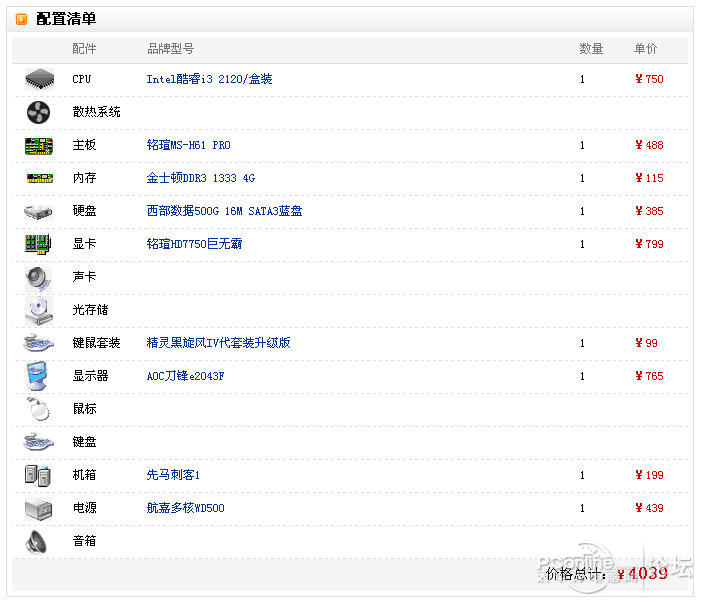Click the 散热系统 row label
Image resolution: width=702 pixels, height=603 pixels.
(x=96, y=112)
